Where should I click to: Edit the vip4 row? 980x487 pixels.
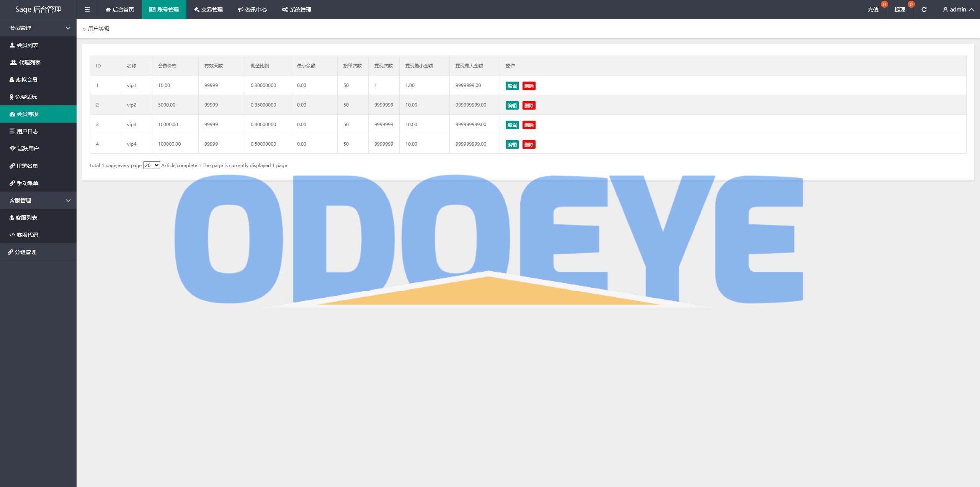(512, 144)
